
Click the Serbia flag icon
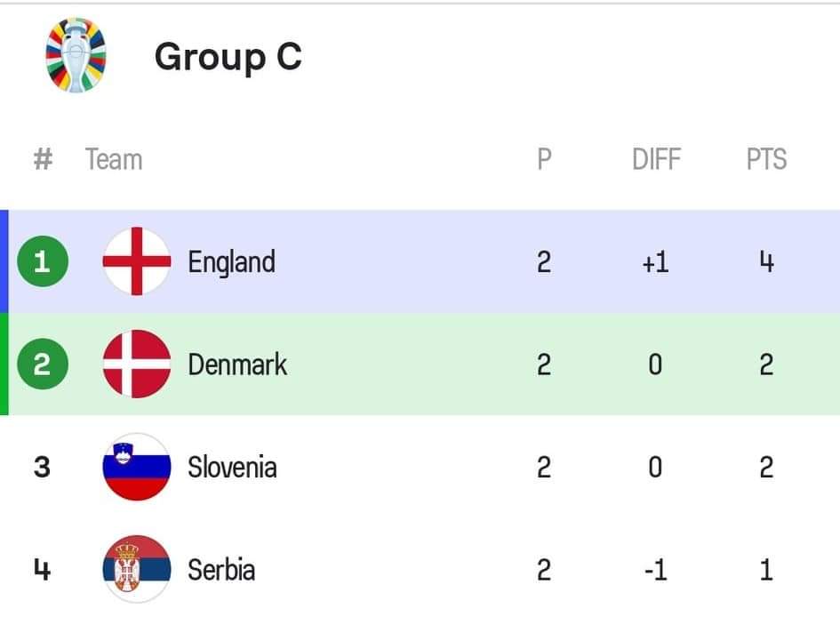click(136, 569)
